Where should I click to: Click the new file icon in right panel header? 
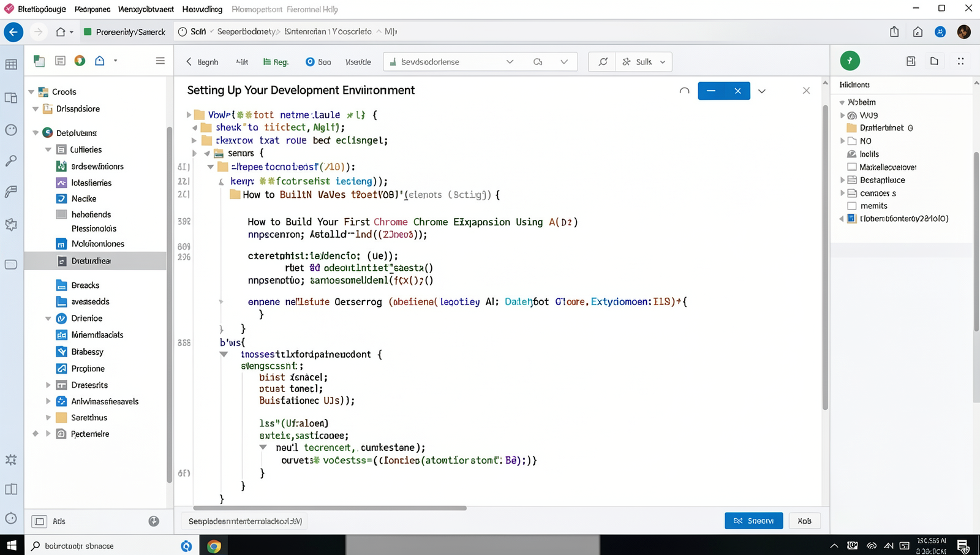tap(934, 61)
